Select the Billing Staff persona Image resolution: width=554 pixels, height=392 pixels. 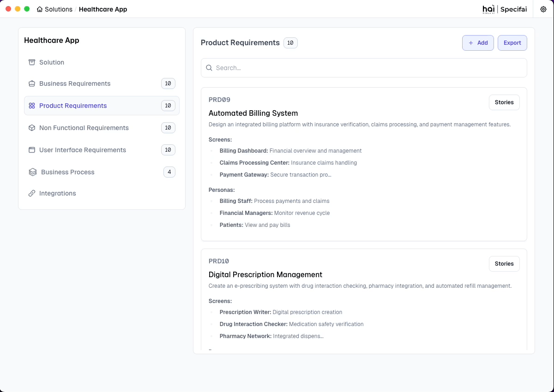[x=275, y=201]
